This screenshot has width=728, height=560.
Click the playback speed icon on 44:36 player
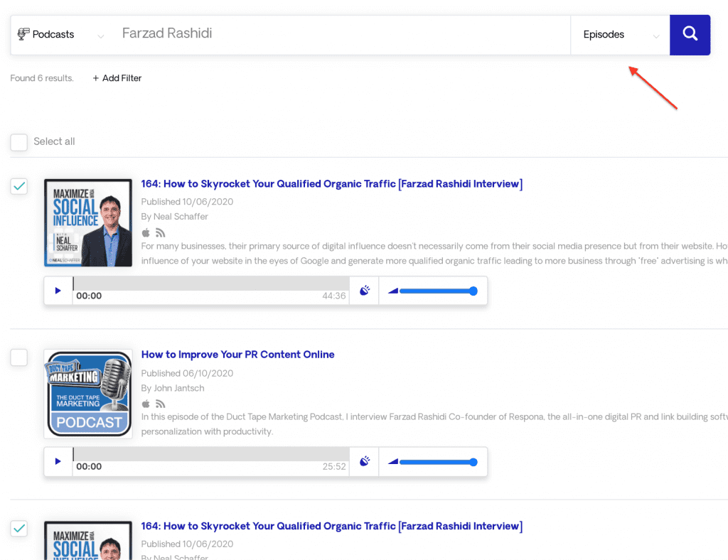[x=365, y=291]
